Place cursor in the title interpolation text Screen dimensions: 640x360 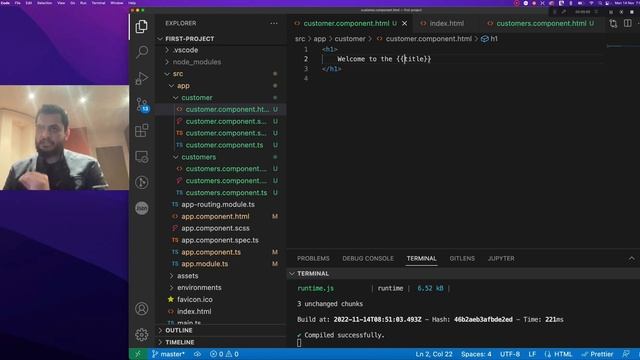pyautogui.click(x=414, y=59)
